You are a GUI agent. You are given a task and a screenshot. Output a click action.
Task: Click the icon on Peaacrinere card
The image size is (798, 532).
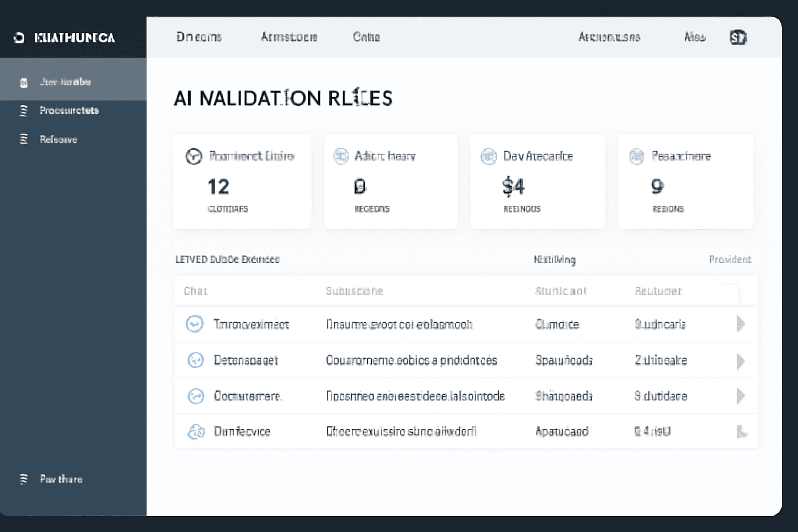coord(636,156)
